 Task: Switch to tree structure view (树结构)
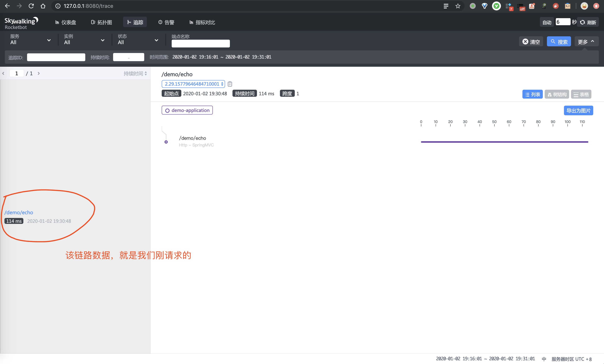[557, 94]
